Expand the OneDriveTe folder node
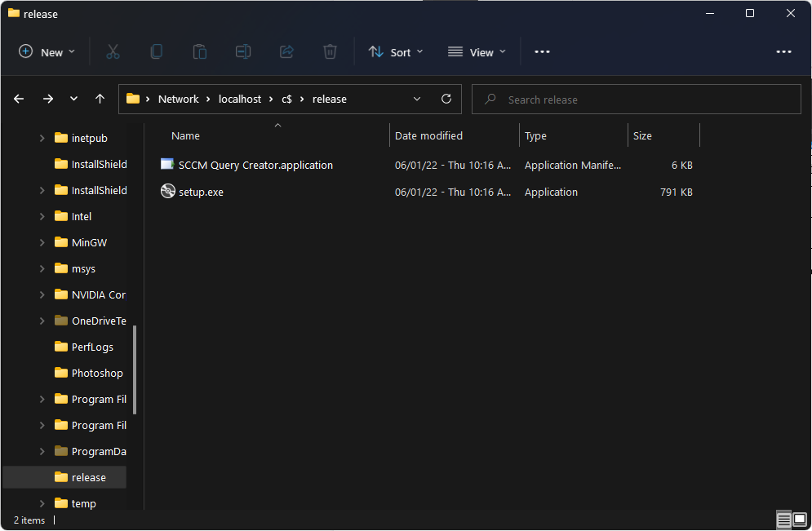The height and width of the screenshot is (531, 812). click(x=42, y=321)
